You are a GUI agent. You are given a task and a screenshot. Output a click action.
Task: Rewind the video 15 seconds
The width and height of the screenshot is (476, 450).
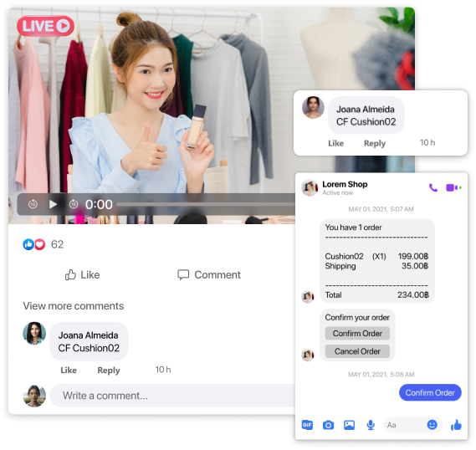pyautogui.click(x=33, y=204)
